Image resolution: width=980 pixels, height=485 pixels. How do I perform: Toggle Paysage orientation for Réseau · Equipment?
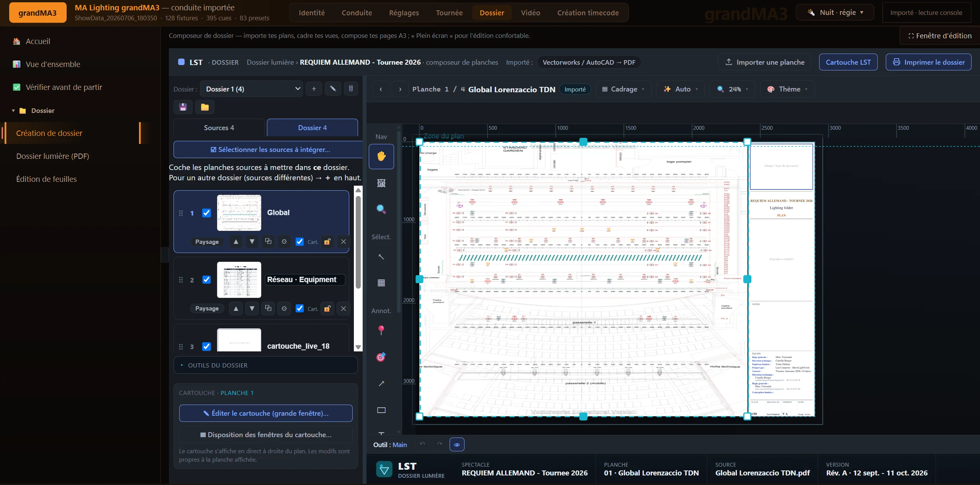(207, 309)
